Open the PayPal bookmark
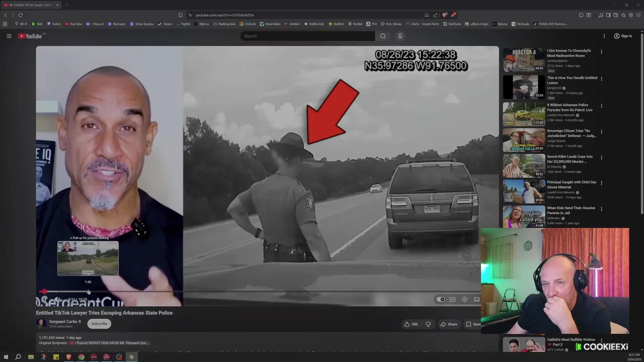 (184, 24)
